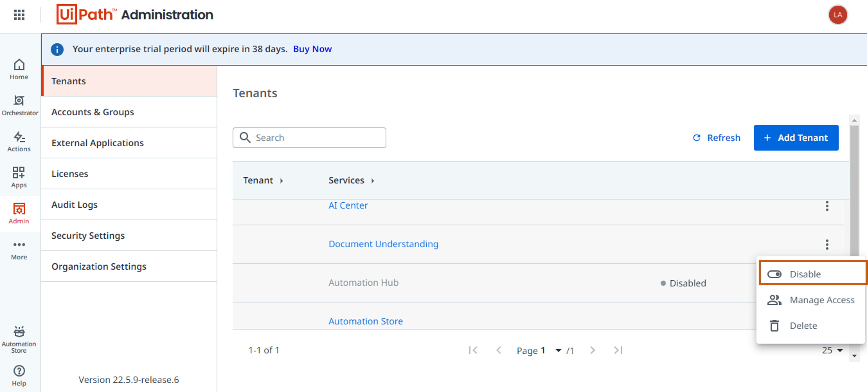
Task: Select the Tenants section
Action: click(129, 81)
